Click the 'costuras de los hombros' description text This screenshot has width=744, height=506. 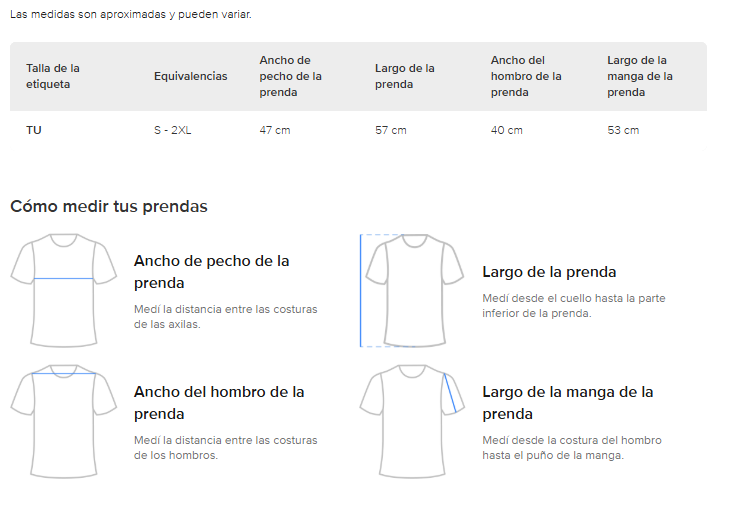[225, 448]
